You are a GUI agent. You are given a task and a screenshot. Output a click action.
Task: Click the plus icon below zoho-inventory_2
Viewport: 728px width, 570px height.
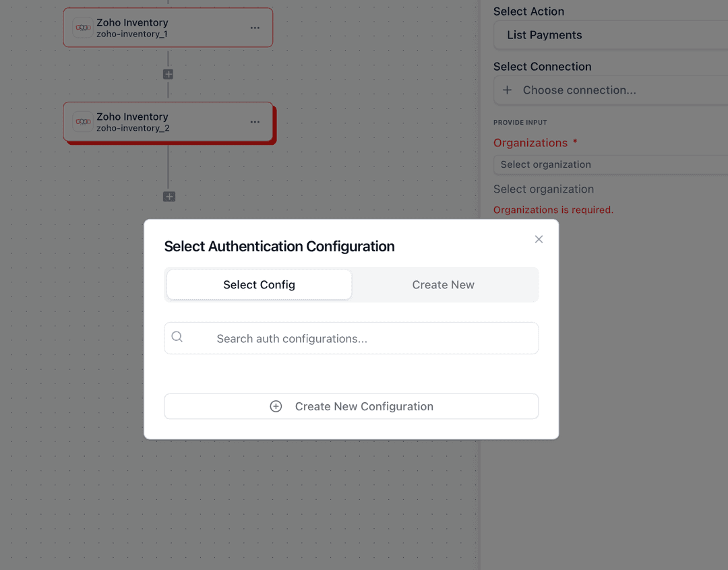pos(169,197)
